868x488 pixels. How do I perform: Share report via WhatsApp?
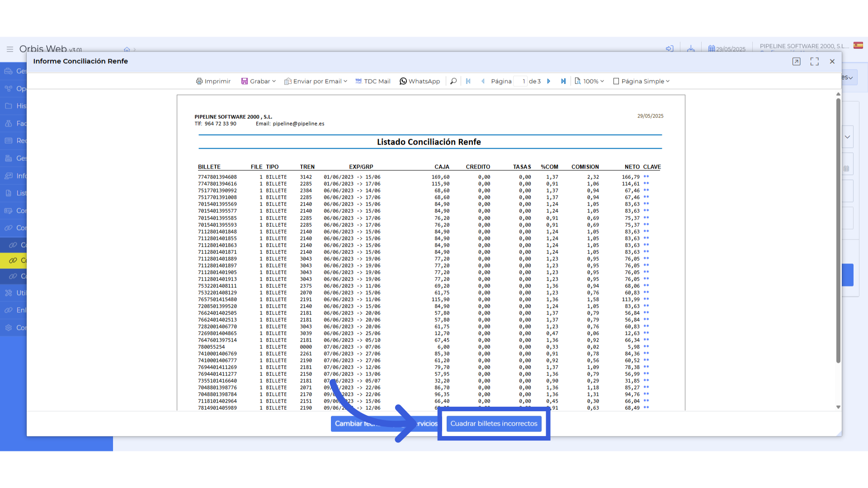click(420, 81)
